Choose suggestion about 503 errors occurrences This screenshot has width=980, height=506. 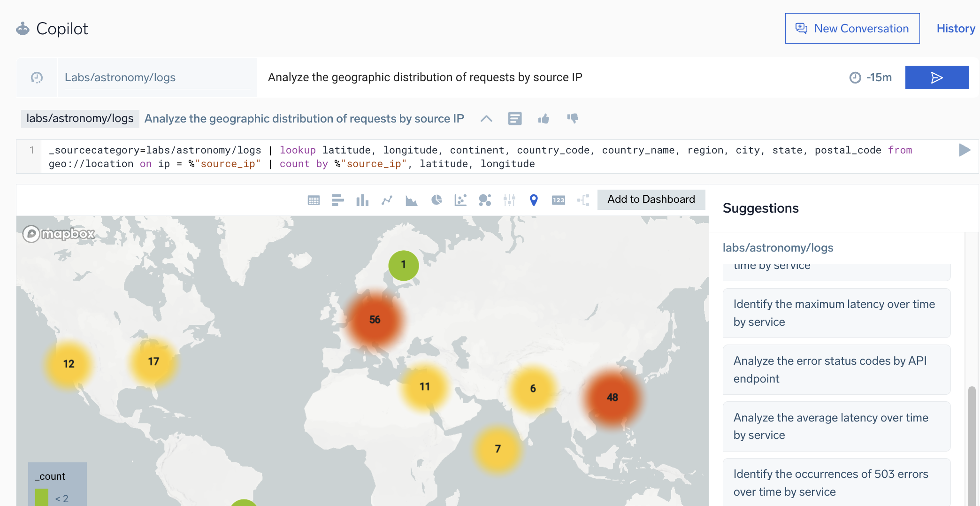click(836, 483)
